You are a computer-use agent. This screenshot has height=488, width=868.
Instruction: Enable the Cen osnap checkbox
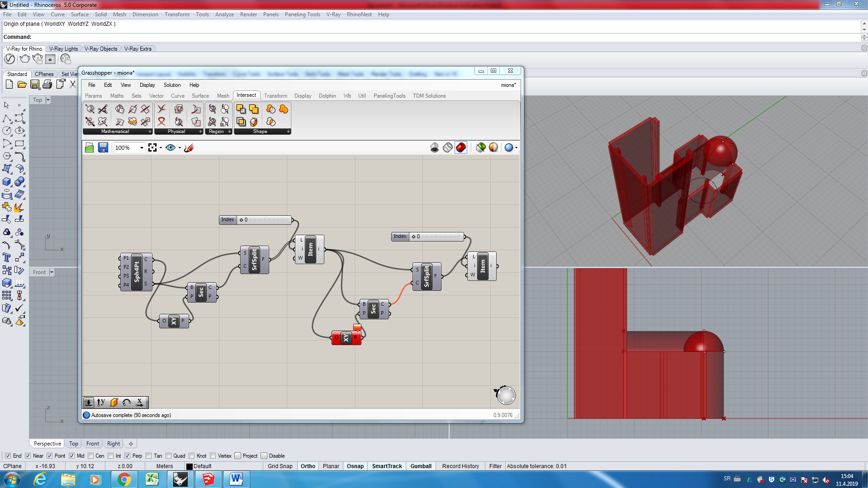pyautogui.click(x=91, y=456)
